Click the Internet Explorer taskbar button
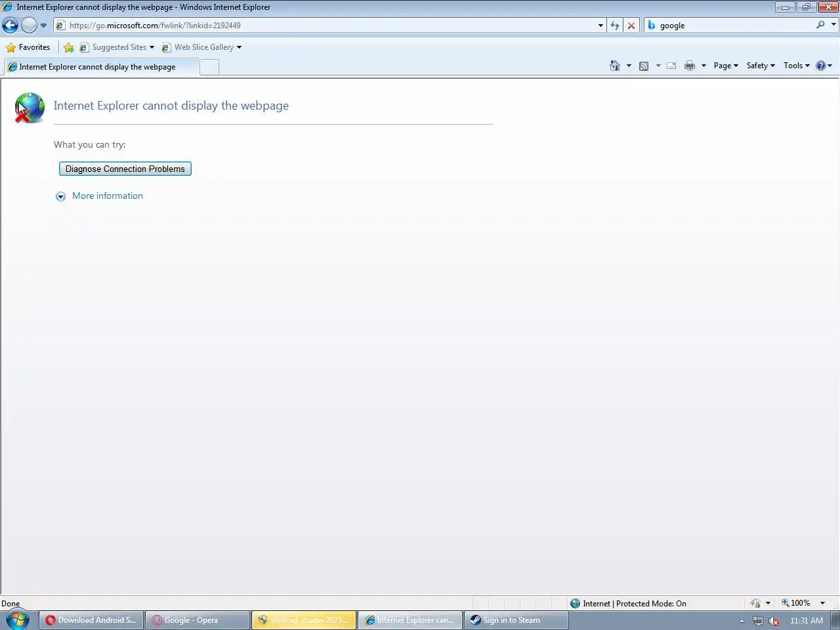840x630 pixels. [x=410, y=620]
